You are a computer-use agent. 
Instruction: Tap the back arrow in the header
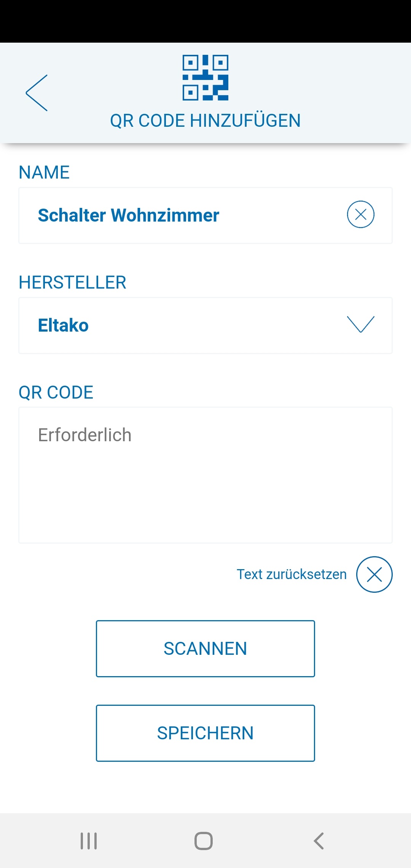pyautogui.click(x=37, y=93)
